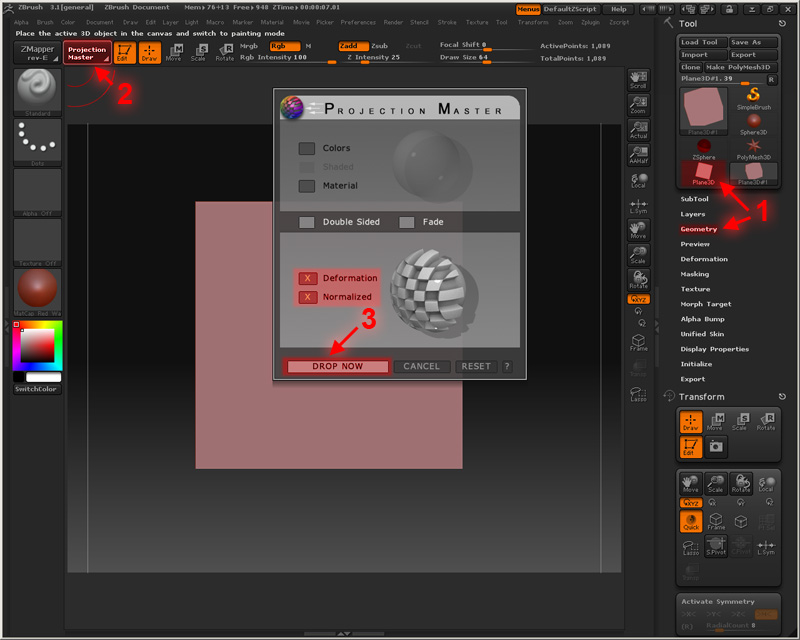Open the Alpha menu
Screen dimensions: 800x640
pos(21,22)
